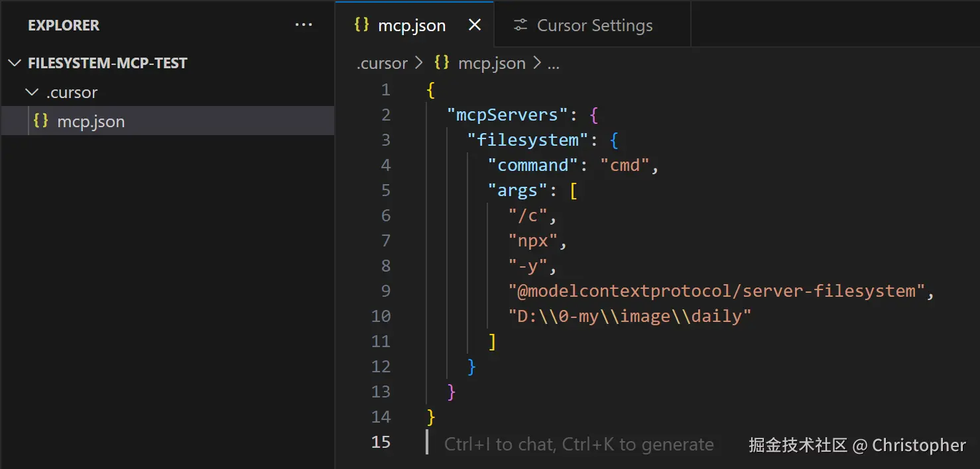Screen dimensions: 980x469
Task: Click the "command" key on line 4
Action: tap(533, 165)
